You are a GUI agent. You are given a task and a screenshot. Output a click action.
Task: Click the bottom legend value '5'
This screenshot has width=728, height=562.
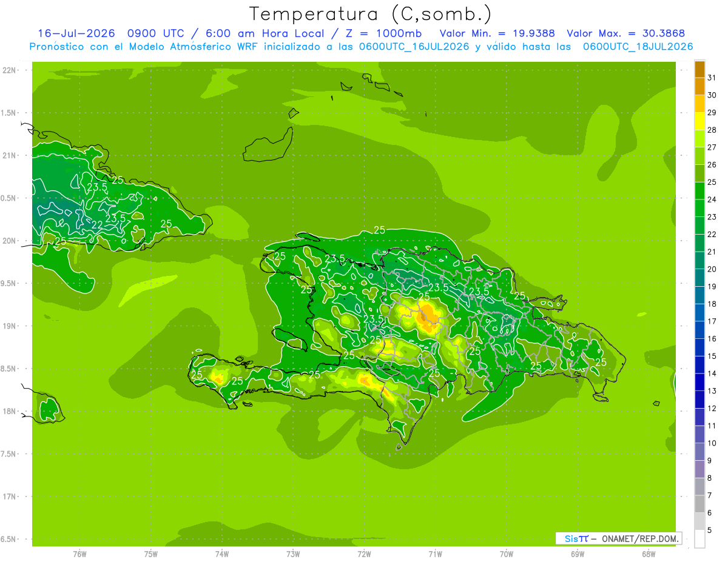click(x=710, y=530)
